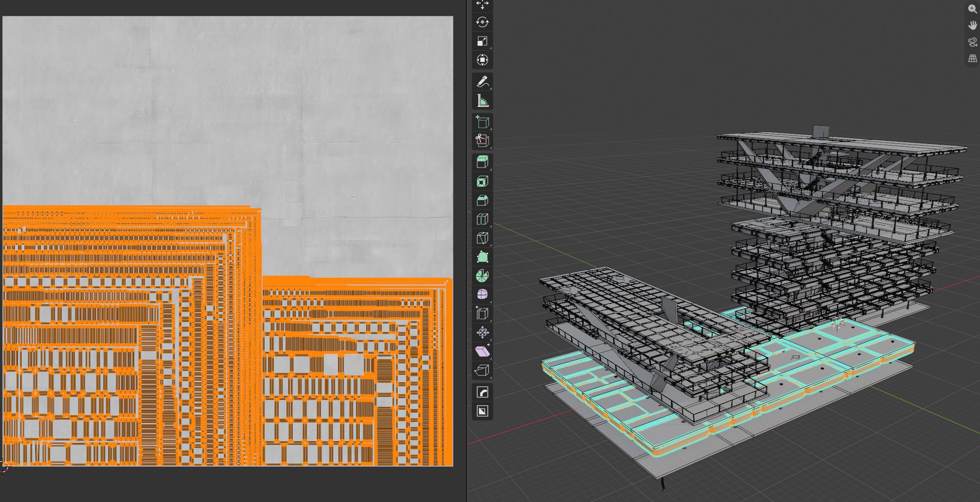Click the viewport zoom magnifier icon
This screenshot has width=980, height=502.
pos(972,9)
